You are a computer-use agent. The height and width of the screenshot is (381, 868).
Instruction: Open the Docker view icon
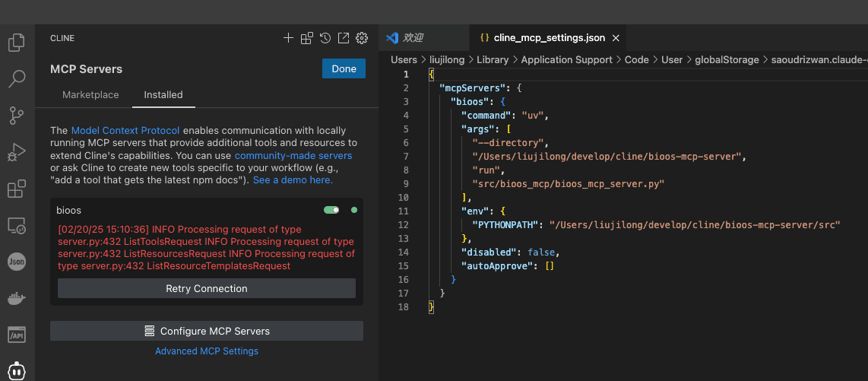point(17,298)
